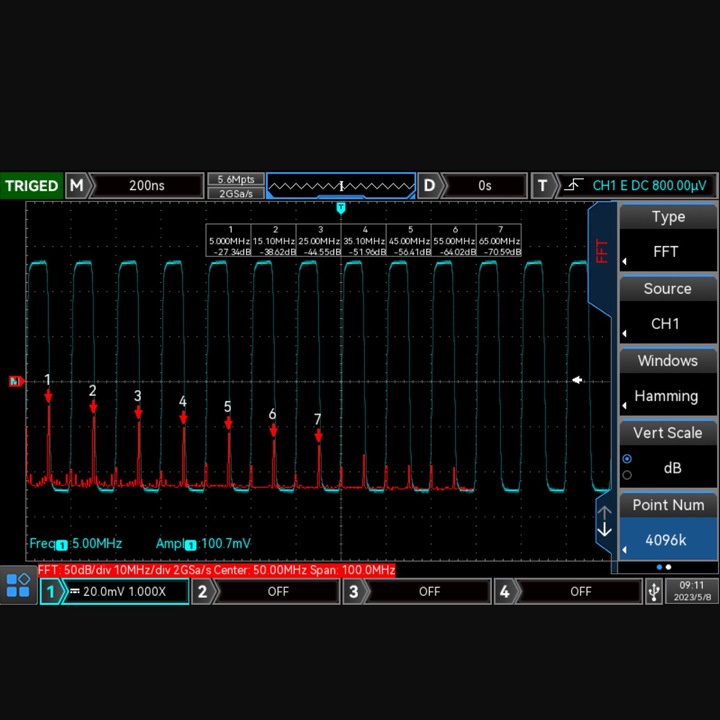Screen dimensions: 720x720
Task: Enable channel 4 showing OFF
Action: point(580,591)
